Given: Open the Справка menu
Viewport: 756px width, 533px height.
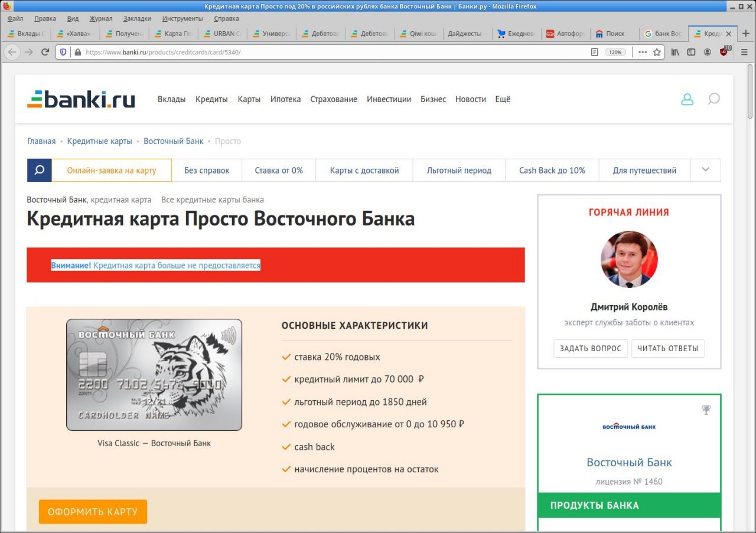Looking at the screenshot, I should click(226, 18).
